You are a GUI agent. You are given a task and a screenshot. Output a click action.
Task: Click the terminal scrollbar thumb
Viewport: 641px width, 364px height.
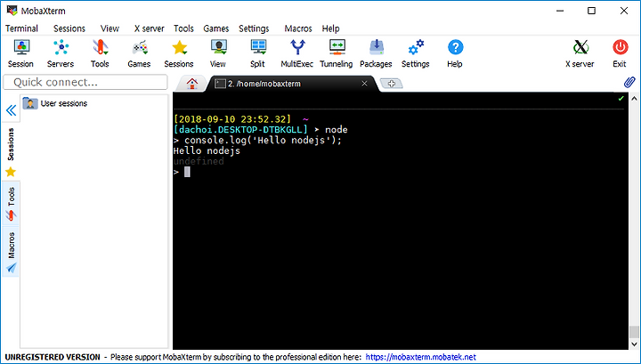634,331
